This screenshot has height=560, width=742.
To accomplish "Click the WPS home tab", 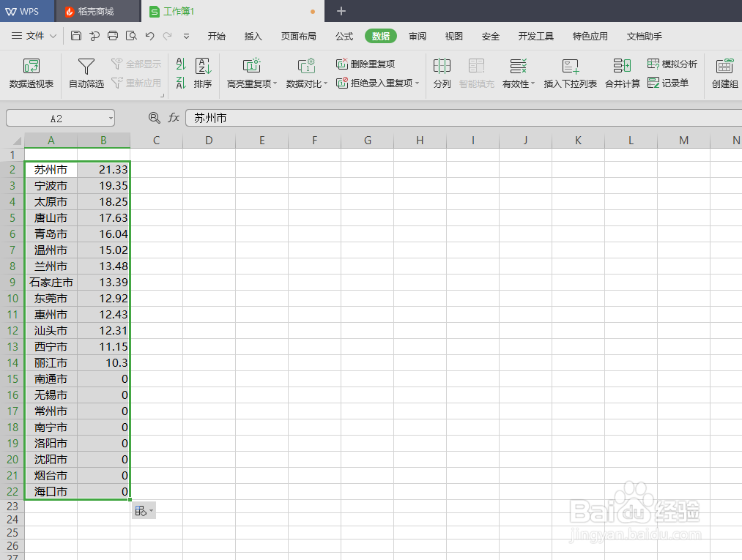I will 27,12.
